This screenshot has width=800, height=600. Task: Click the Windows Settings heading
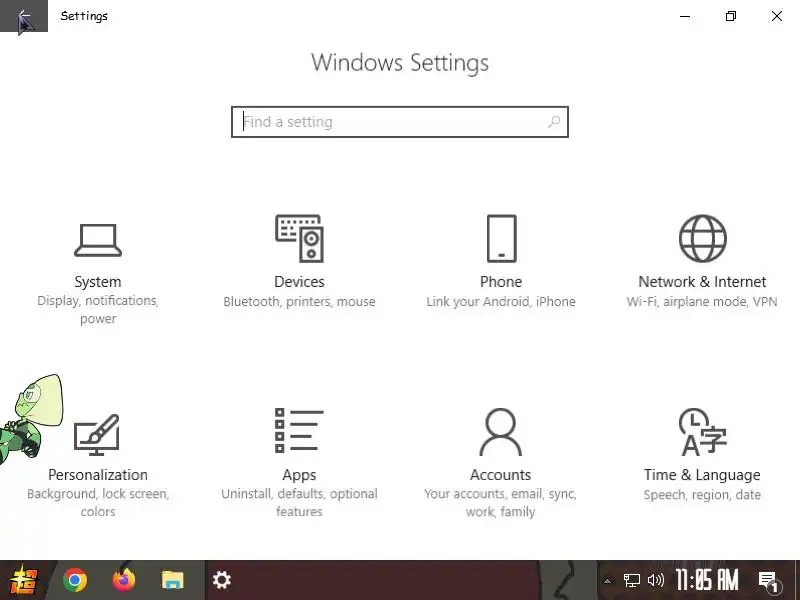point(400,63)
